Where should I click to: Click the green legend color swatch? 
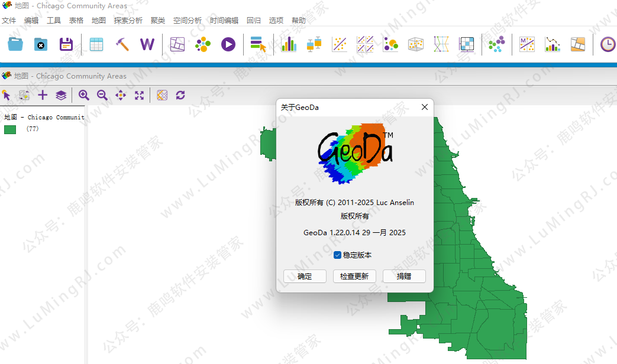tap(10, 129)
